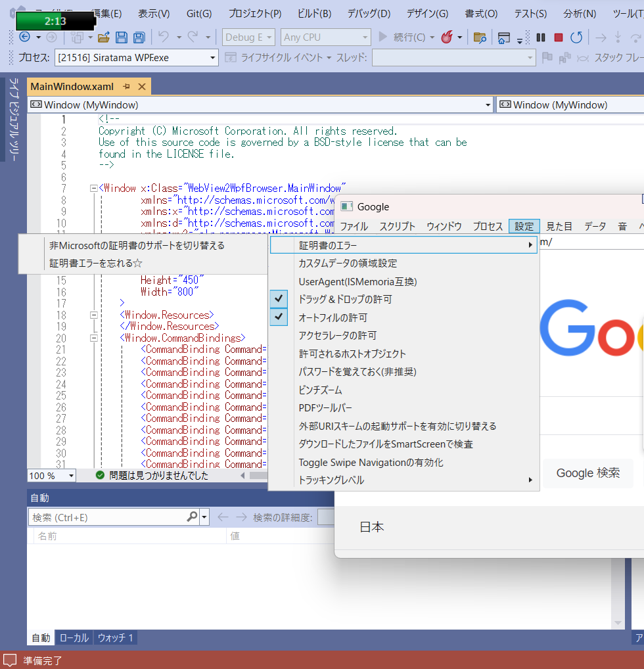Click the redo arrow icon
This screenshot has height=669, width=644.
[193, 37]
